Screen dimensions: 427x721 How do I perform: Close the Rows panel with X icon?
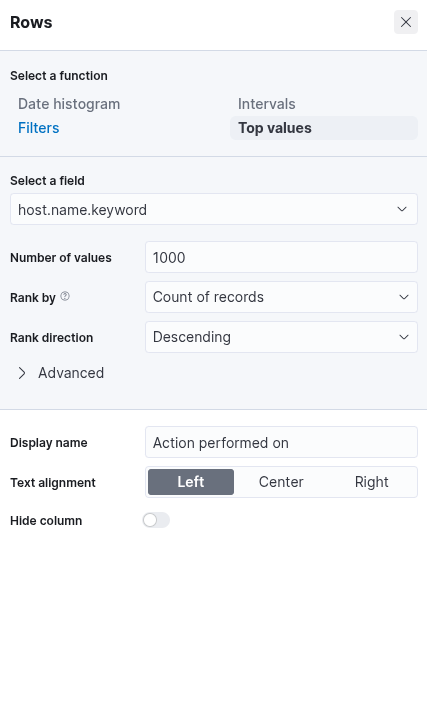pyautogui.click(x=405, y=22)
